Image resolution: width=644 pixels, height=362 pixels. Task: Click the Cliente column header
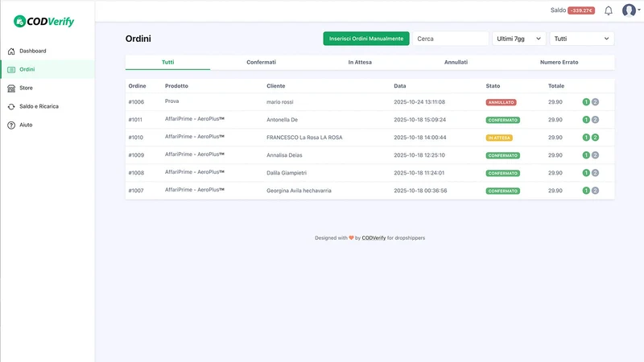pyautogui.click(x=275, y=86)
